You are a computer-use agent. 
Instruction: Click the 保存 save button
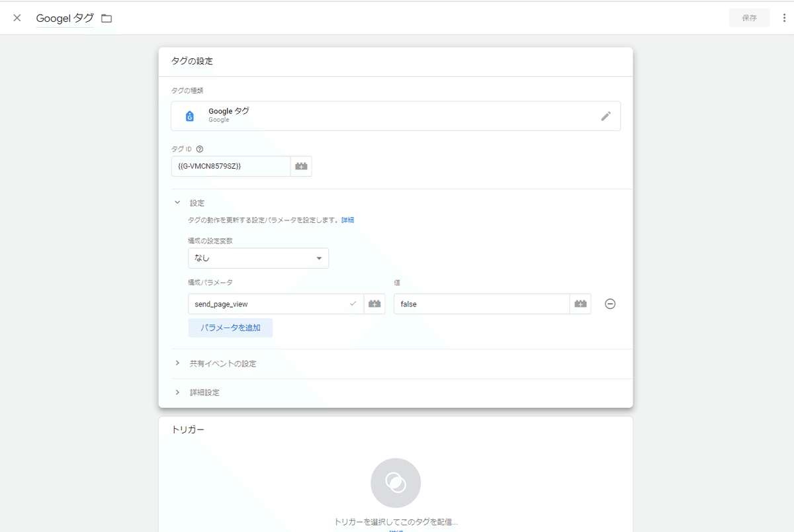tap(749, 18)
